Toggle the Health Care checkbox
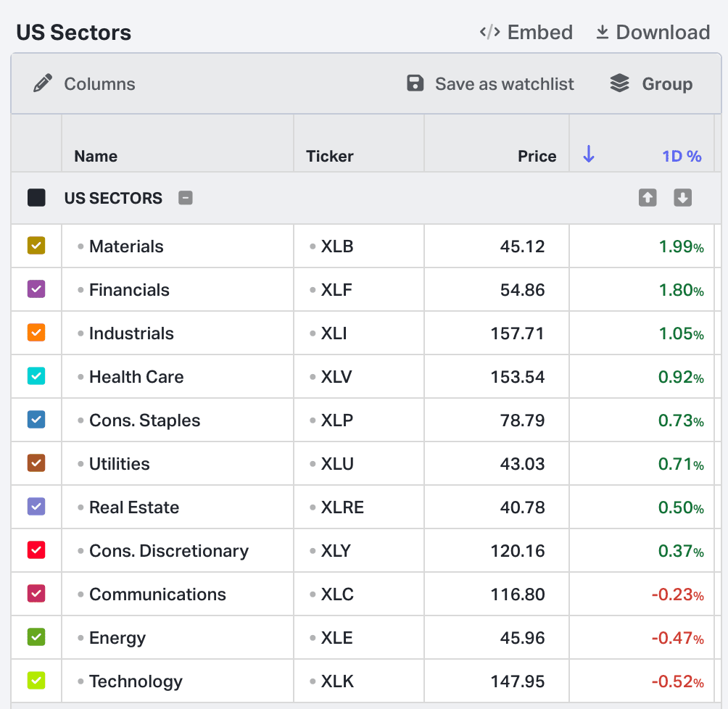Viewport: 728px width, 709px height. (36, 376)
